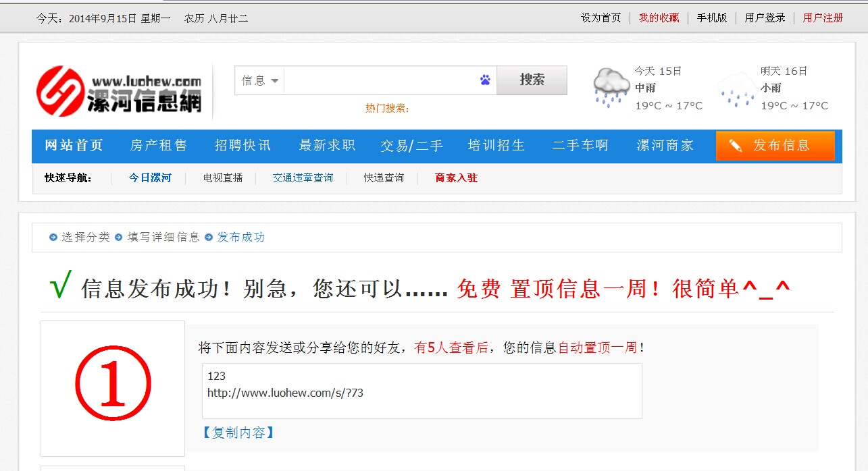Click the share content text box
The image size is (868, 471).
pyautogui.click(x=422, y=391)
